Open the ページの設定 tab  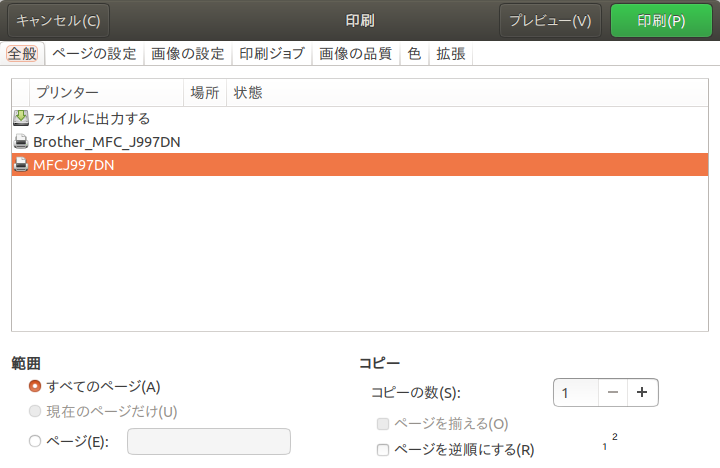(94, 54)
